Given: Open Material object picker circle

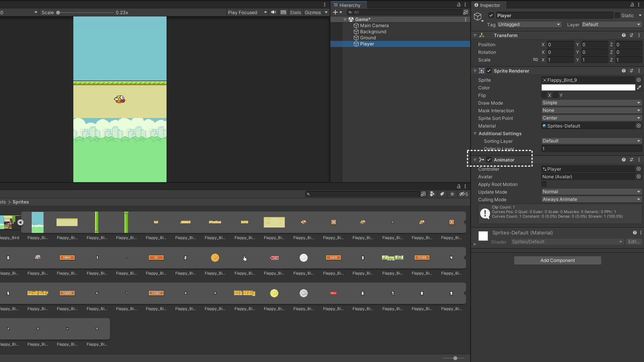Looking at the screenshot, I should (x=639, y=126).
